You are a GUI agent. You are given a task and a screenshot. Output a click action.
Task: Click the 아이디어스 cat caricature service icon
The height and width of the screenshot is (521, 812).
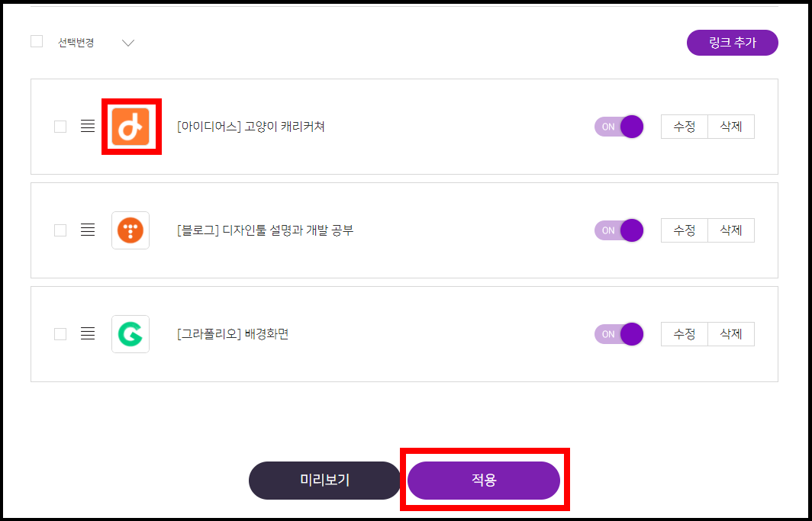click(130, 127)
